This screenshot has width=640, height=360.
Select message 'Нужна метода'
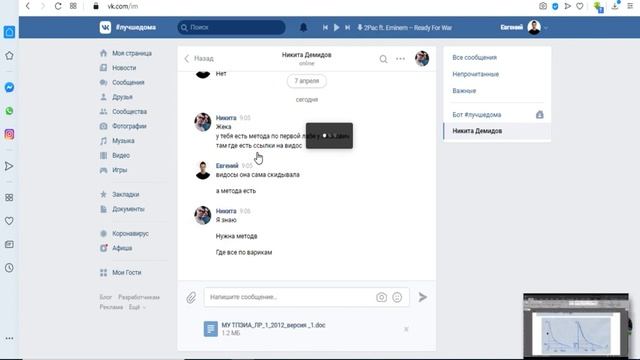236,236
